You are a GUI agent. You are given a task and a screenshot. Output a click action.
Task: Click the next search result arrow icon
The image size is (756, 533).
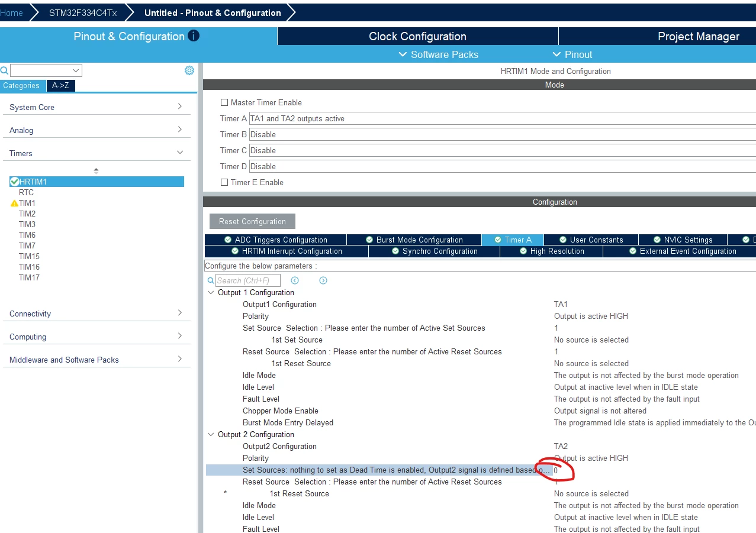[x=323, y=280]
